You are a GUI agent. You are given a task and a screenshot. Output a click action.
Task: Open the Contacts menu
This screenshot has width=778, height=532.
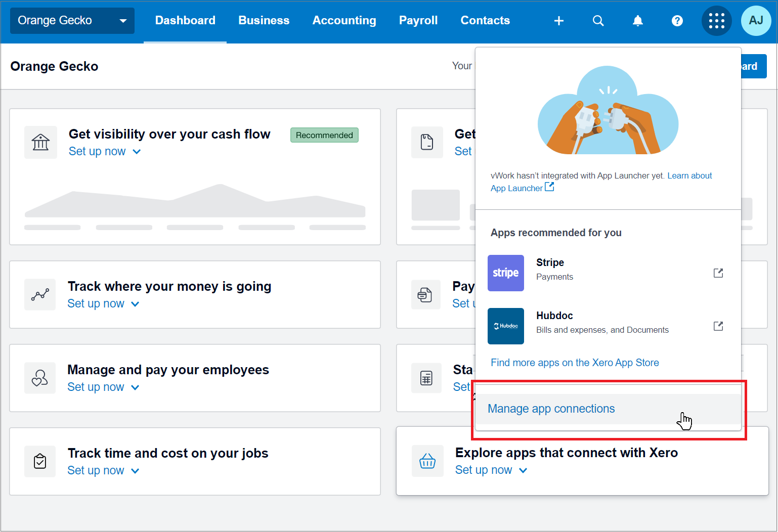(x=485, y=21)
